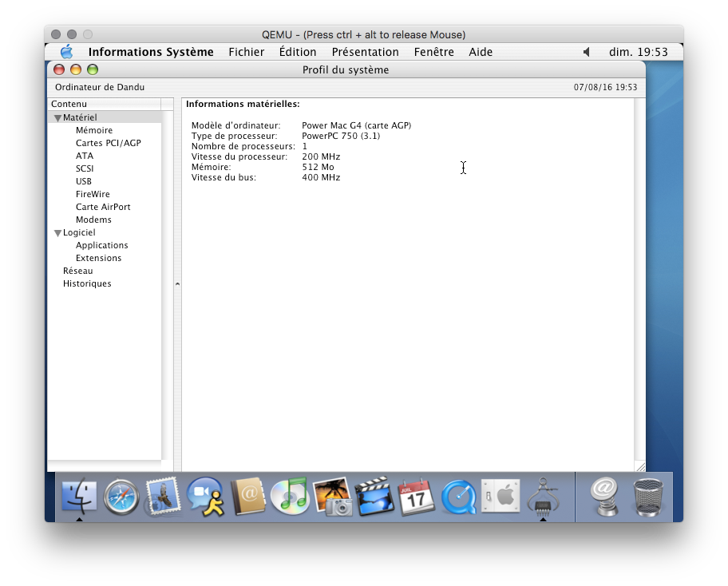The height and width of the screenshot is (586, 728).
Task: Click the Informations matérielles heading
Action: point(243,104)
